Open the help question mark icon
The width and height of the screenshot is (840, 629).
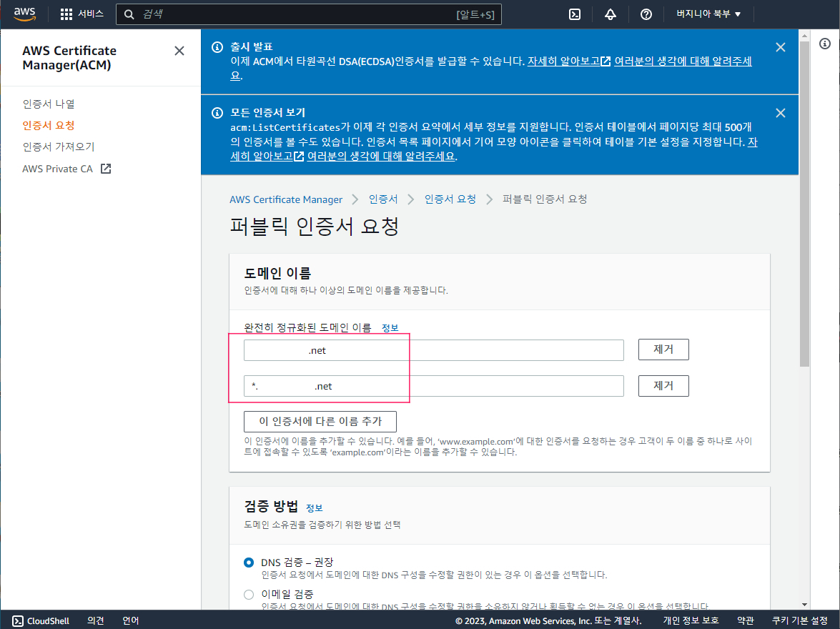tap(646, 14)
